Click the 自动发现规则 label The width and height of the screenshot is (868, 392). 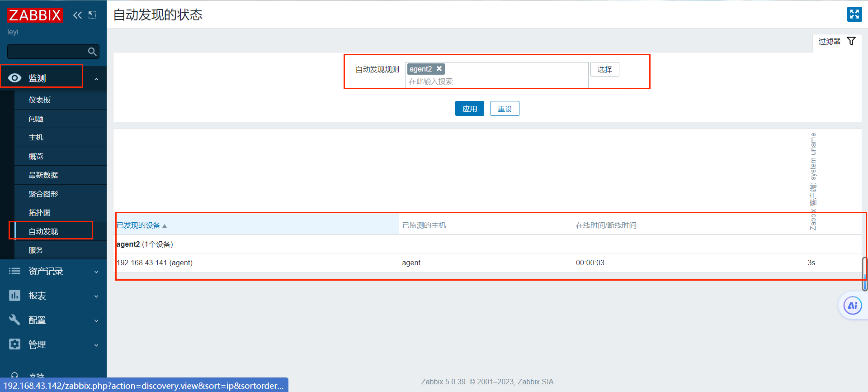(x=377, y=69)
